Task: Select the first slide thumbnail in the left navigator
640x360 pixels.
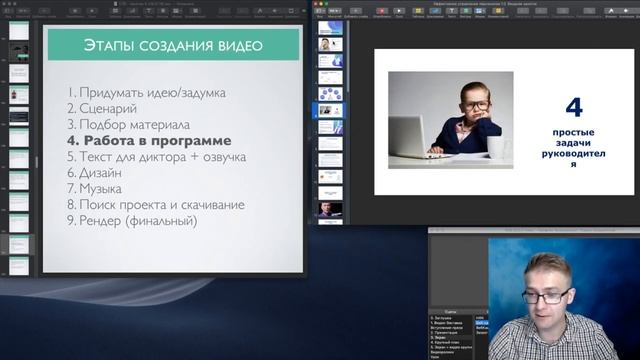Action: tap(19, 31)
